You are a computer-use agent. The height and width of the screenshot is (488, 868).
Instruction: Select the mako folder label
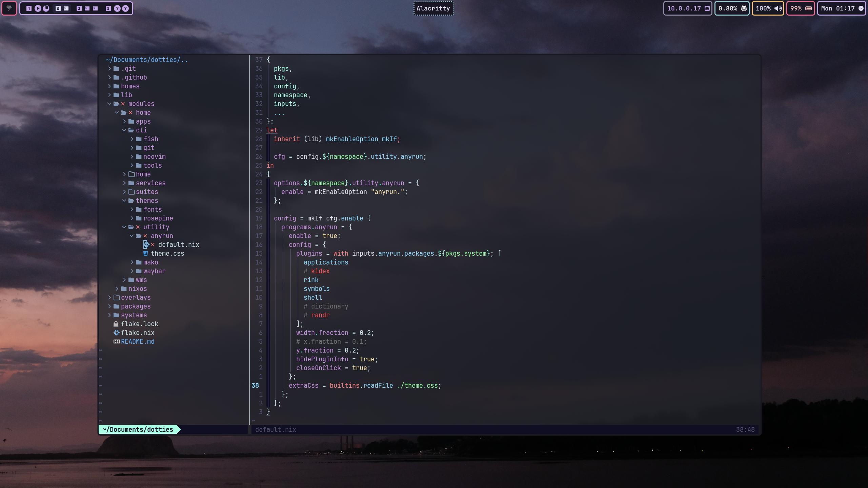[150, 262]
